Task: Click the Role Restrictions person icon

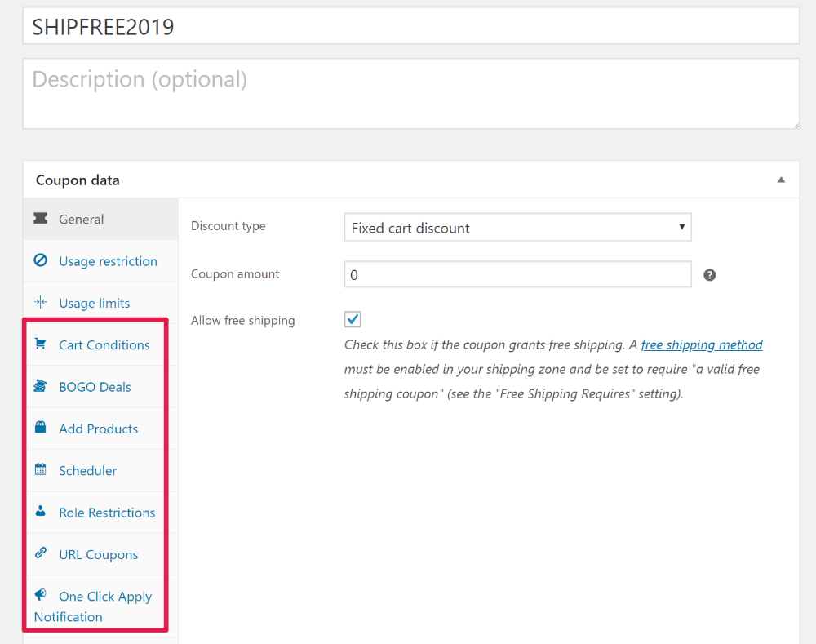Action: click(41, 511)
